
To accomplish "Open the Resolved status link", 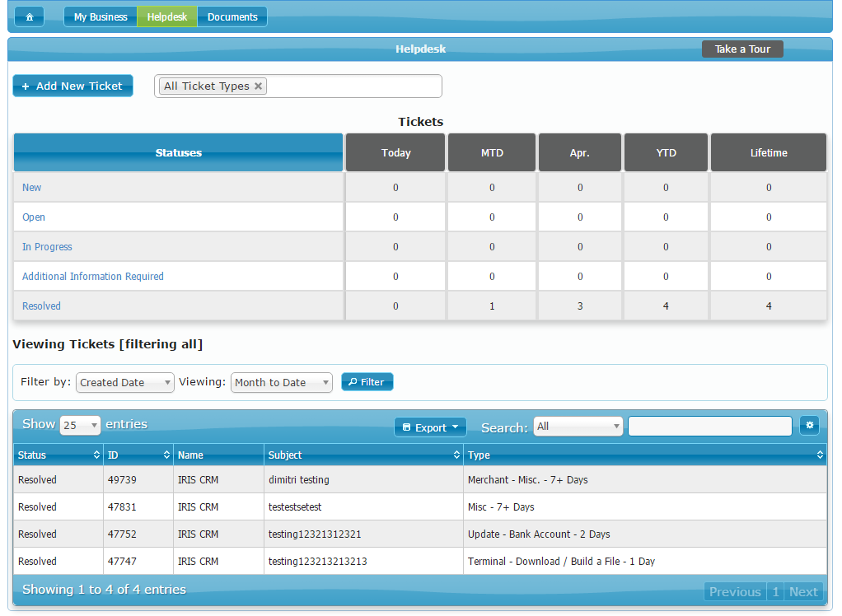I will pyautogui.click(x=41, y=306).
